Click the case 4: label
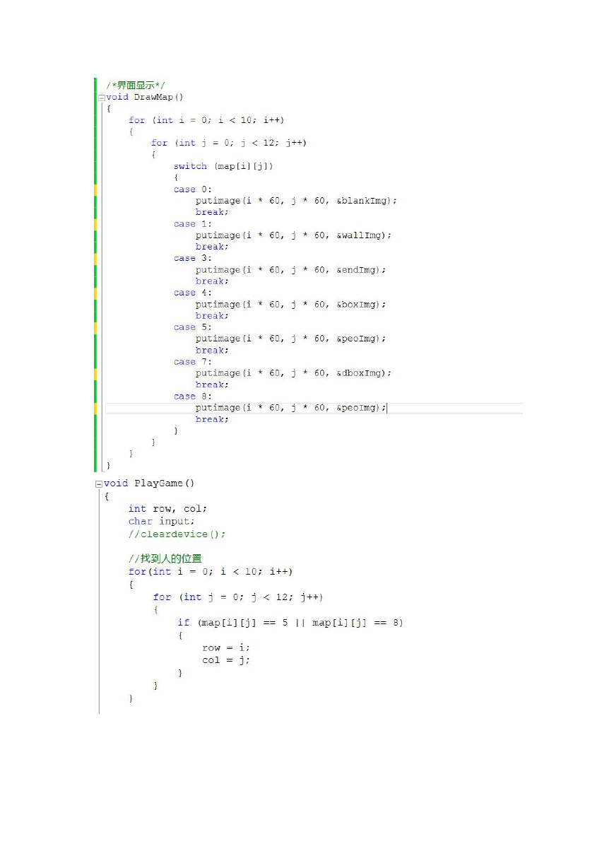Viewport: 614px width, 868px height. tap(193, 293)
